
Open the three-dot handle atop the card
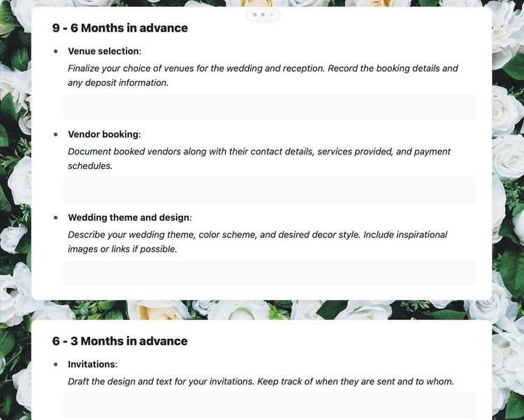pyautogui.click(x=263, y=15)
